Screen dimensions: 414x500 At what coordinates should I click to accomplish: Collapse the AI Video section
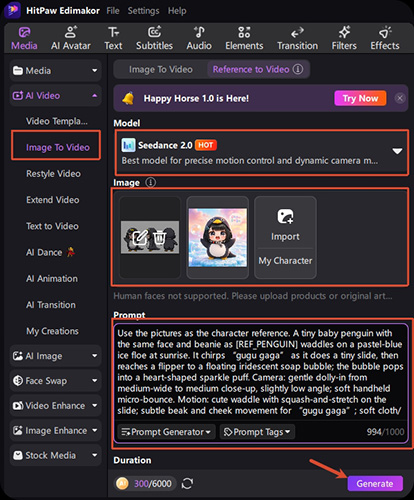(95, 96)
